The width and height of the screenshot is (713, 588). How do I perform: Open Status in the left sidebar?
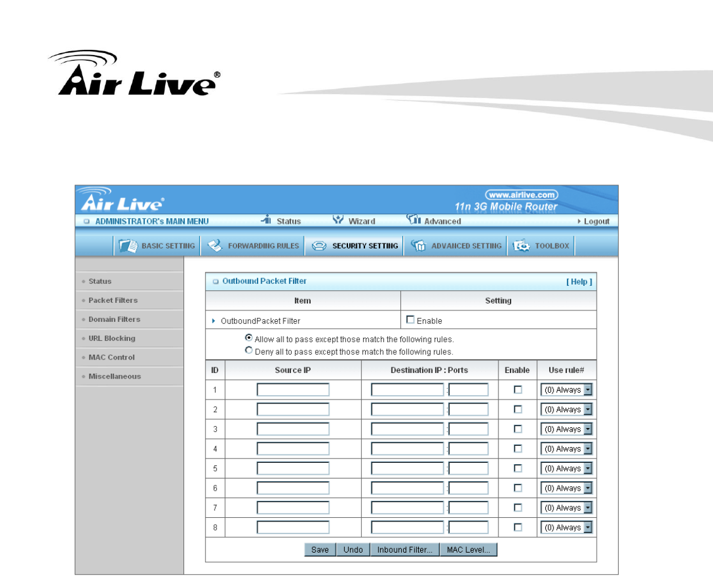[100, 281]
